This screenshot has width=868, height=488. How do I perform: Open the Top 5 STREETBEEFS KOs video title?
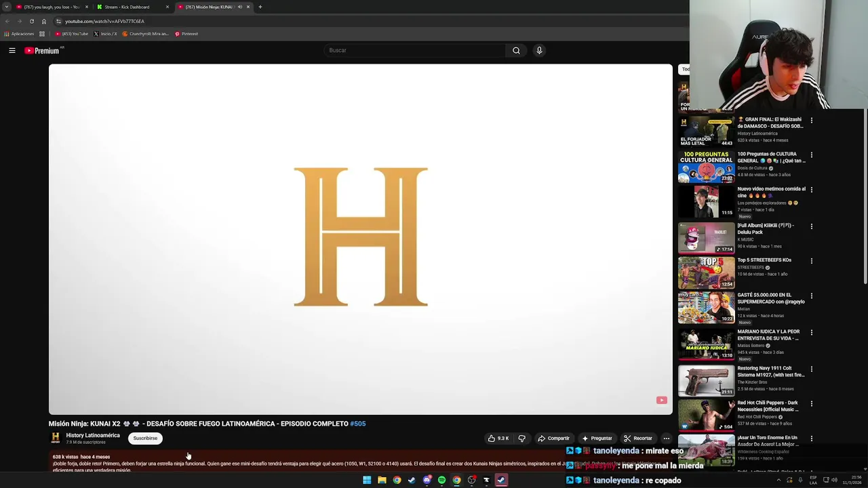click(764, 260)
